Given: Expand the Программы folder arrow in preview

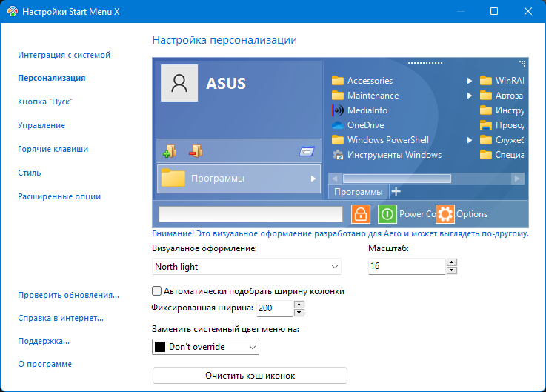Looking at the screenshot, I should click(313, 179).
